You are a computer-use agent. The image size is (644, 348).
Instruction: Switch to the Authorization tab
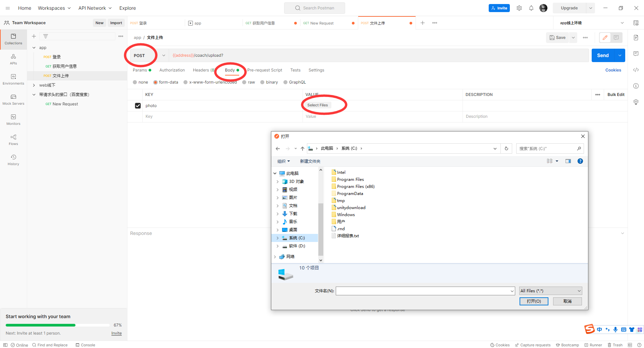tap(172, 70)
